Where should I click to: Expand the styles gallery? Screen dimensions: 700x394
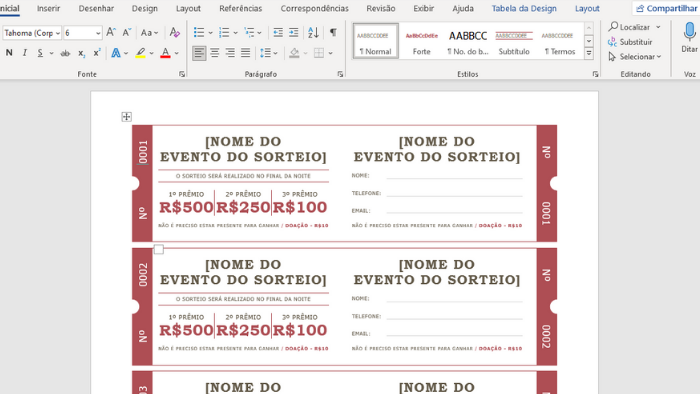(x=589, y=54)
